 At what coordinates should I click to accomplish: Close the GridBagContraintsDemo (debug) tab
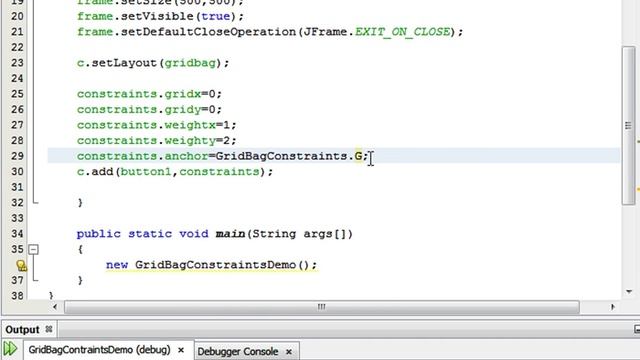(x=181, y=350)
